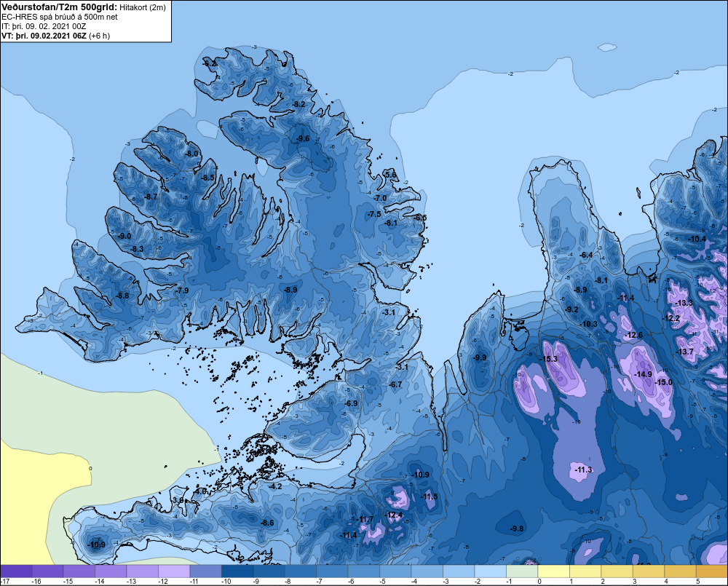Click the legend swatch between -3 and -2
The width and height of the screenshot is (728, 586).
click(459, 571)
